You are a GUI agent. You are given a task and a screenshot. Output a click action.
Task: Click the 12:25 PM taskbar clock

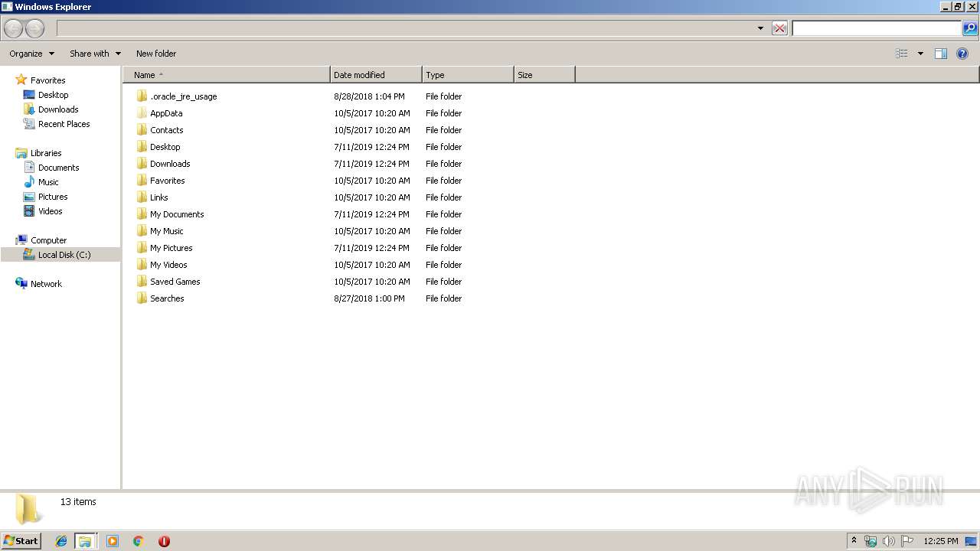coord(940,541)
